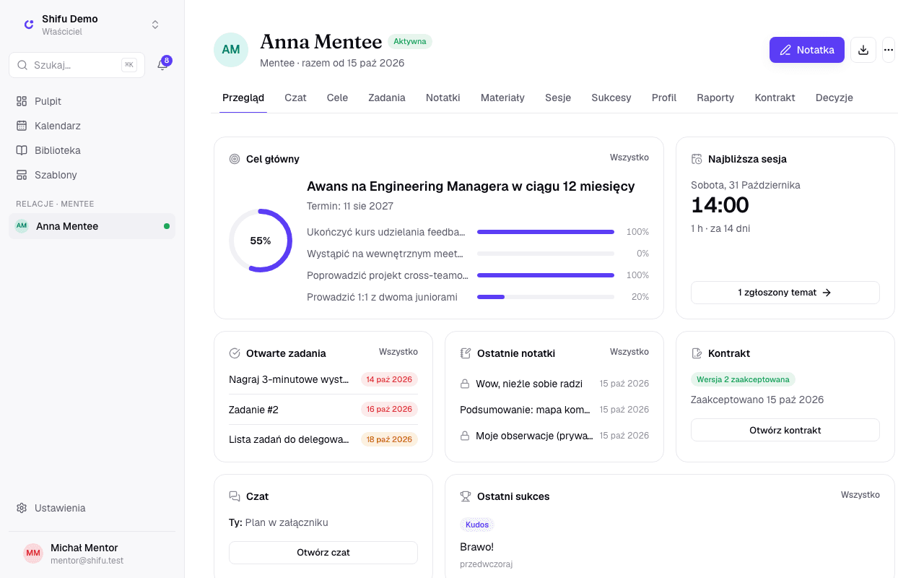Viewport: 924px width, 578px height.
Task: Click the 18 paź 2026 date badge
Action: point(389,439)
